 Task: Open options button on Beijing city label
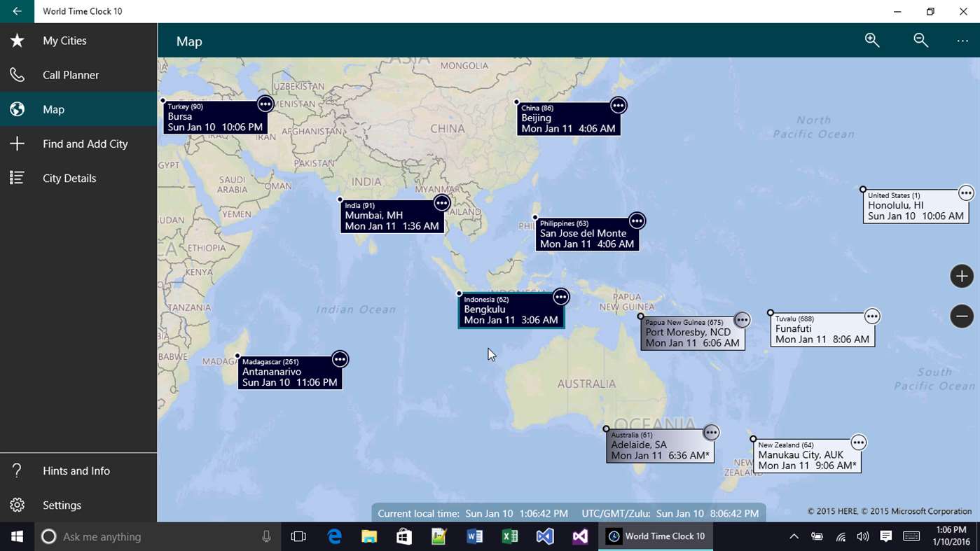pos(618,105)
